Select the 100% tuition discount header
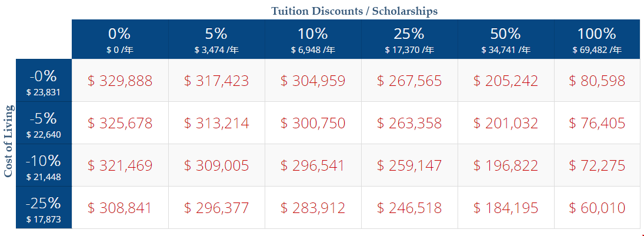The image size is (644, 236). point(596,39)
